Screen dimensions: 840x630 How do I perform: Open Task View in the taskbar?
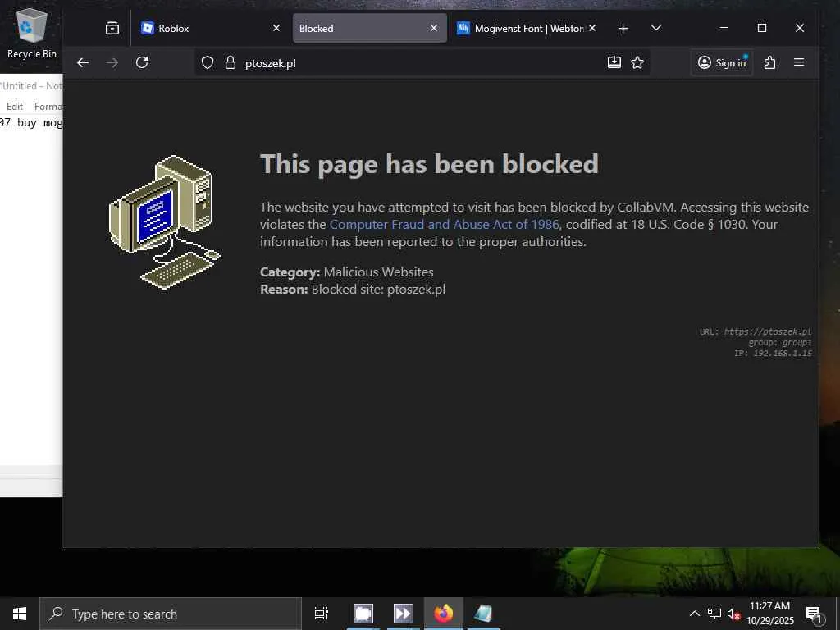click(x=321, y=614)
